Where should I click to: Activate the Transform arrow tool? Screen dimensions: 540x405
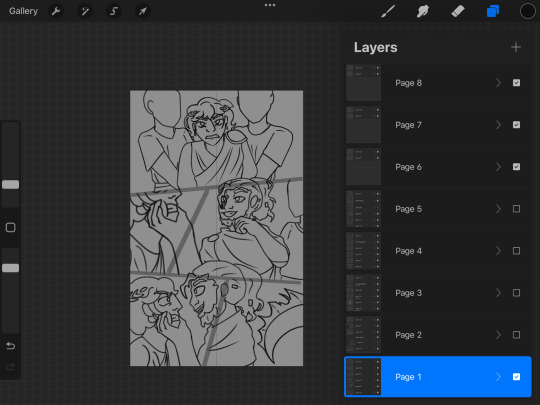pyautogui.click(x=142, y=11)
